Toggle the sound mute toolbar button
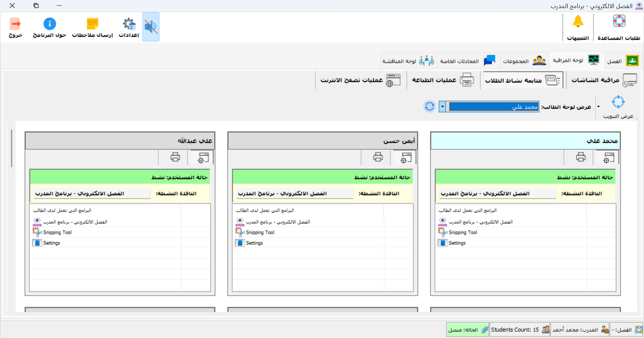Screen dimensions: 644x338 coord(151,27)
